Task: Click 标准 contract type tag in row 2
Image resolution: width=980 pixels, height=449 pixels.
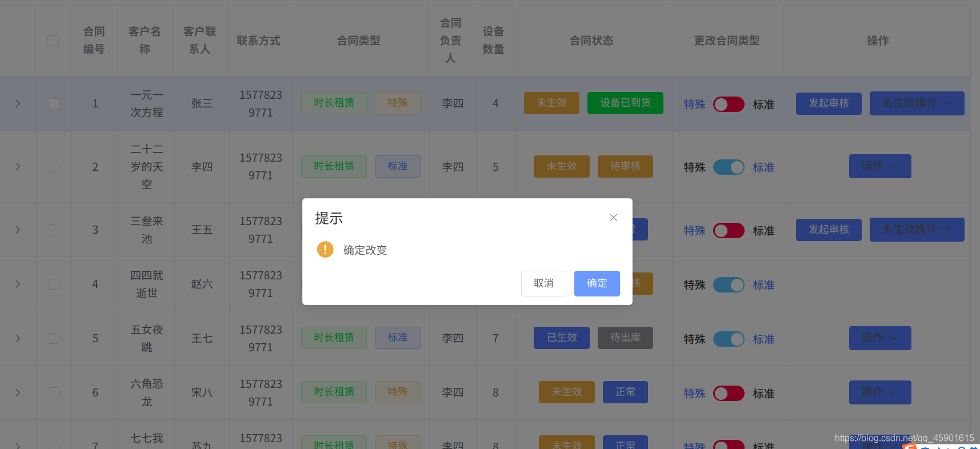Action: [398, 166]
